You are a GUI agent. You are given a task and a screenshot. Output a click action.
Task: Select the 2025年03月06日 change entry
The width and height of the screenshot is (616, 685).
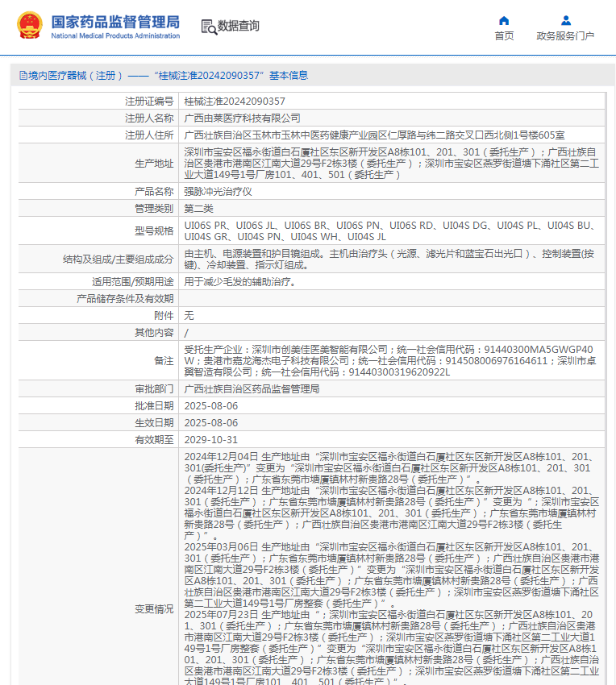[391, 575]
